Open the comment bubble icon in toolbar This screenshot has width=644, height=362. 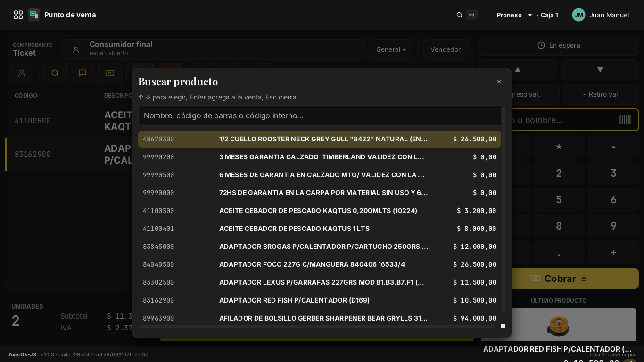pyautogui.click(x=83, y=73)
